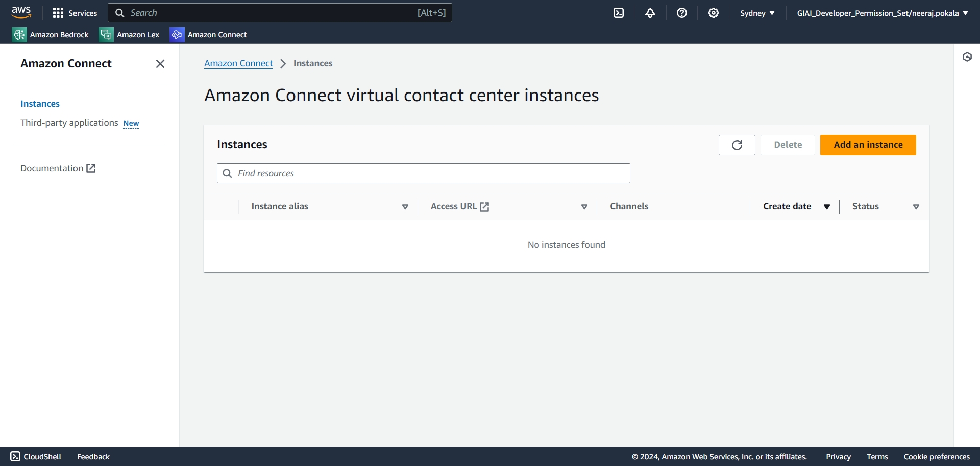
Task: Open Amazon Connect favorite shortcut
Action: pos(209,34)
